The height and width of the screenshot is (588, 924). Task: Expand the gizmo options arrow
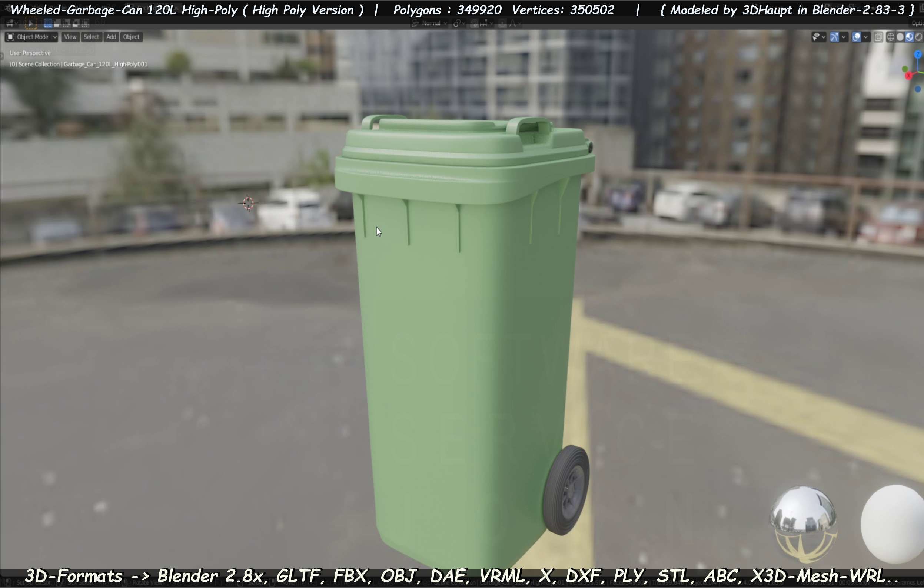pyautogui.click(x=844, y=37)
